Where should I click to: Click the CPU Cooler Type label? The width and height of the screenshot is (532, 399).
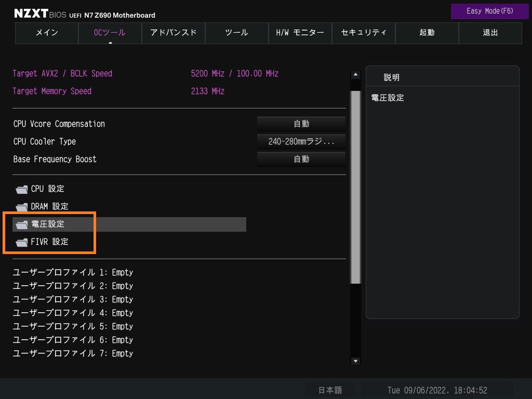coord(45,141)
